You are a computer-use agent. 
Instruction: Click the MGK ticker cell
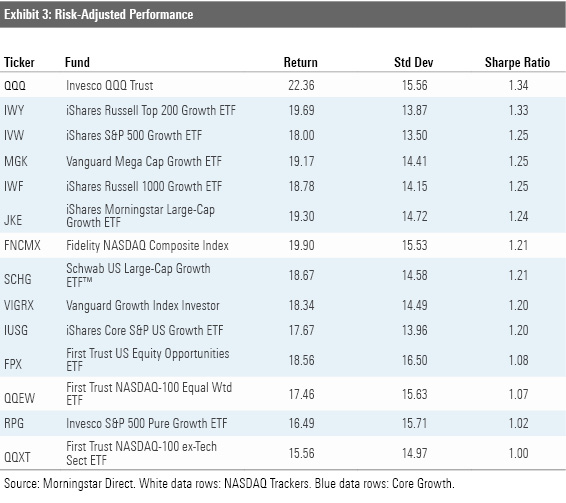(x=16, y=161)
